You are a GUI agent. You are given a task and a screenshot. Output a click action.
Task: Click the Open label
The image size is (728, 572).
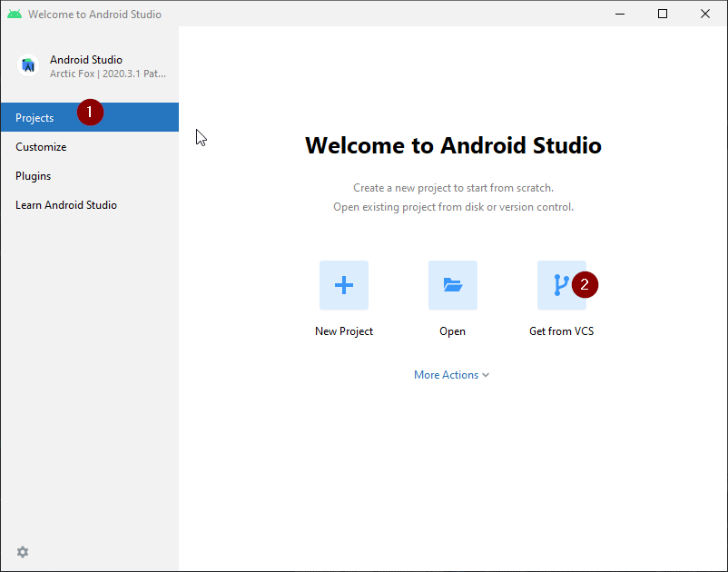pos(452,331)
